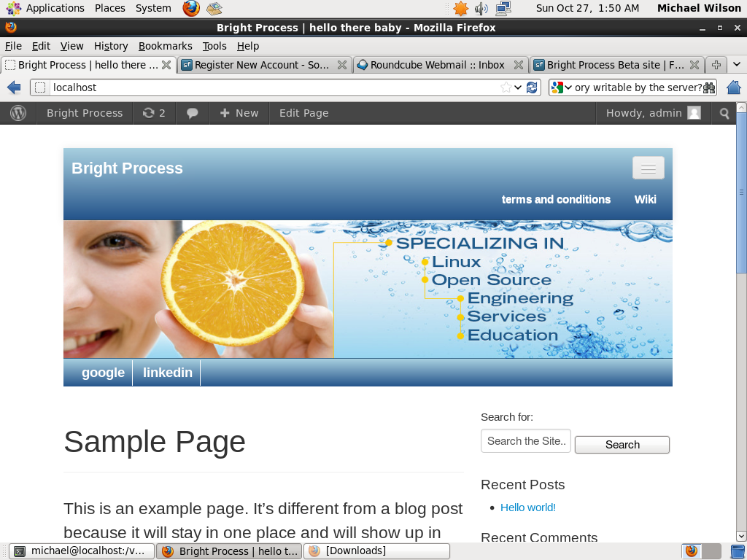
Task: Open the tab list chevron dropdown
Action: tap(737, 64)
